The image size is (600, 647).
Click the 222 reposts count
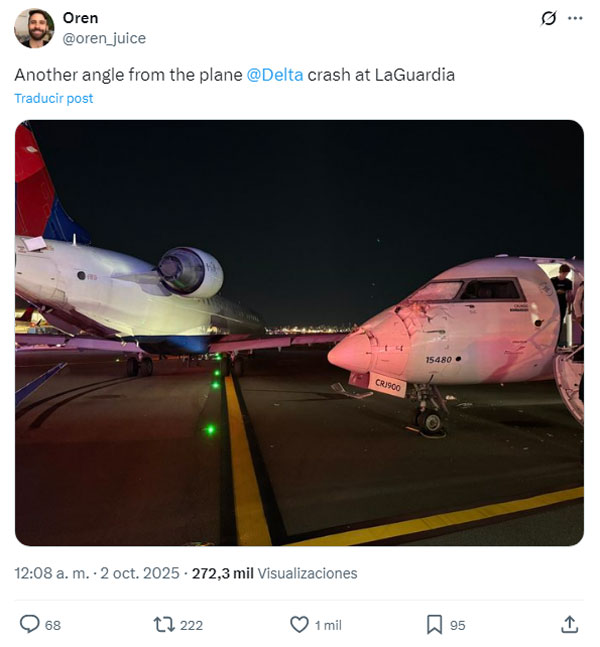click(191, 625)
